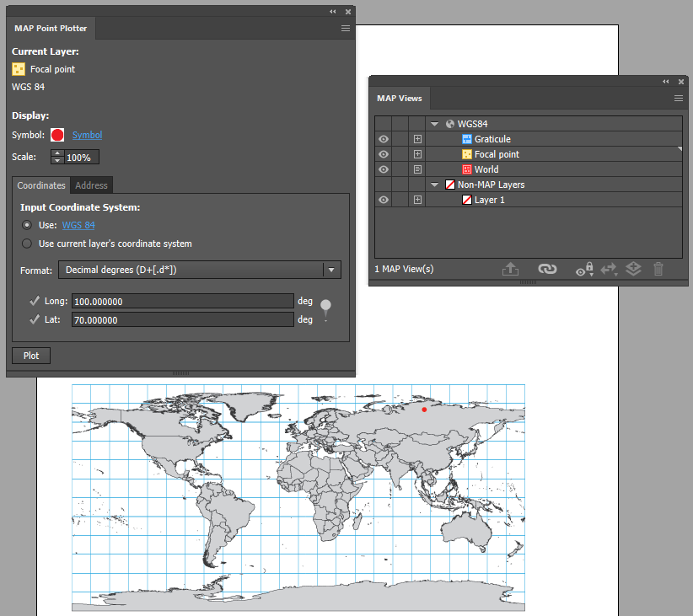This screenshot has width=693, height=616.
Task: Click the Graticule layer type icon
Action: click(467, 139)
